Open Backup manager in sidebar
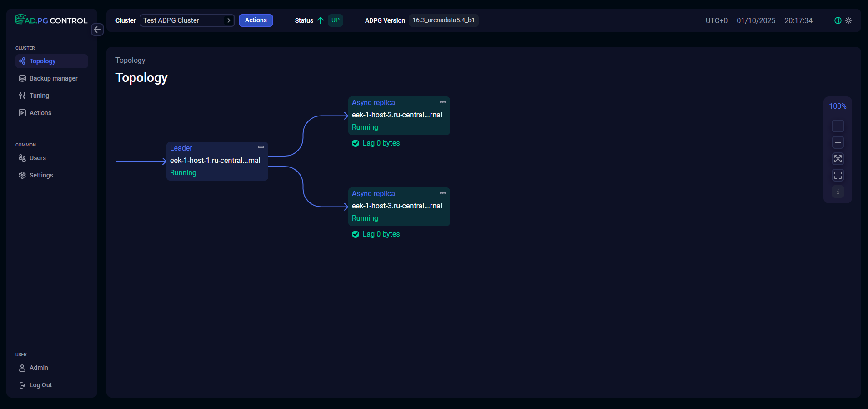The width and height of the screenshot is (868, 409). coord(53,78)
